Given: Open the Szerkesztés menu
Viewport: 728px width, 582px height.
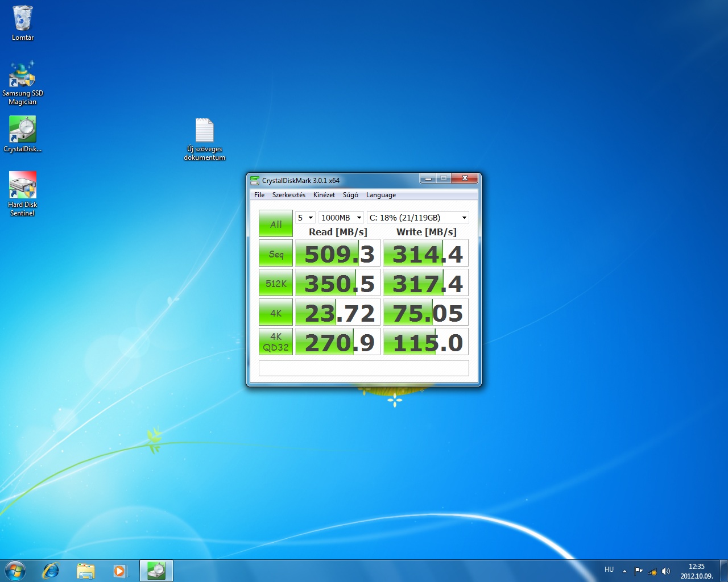Looking at the screenshot, I should [x=289, y=195].
